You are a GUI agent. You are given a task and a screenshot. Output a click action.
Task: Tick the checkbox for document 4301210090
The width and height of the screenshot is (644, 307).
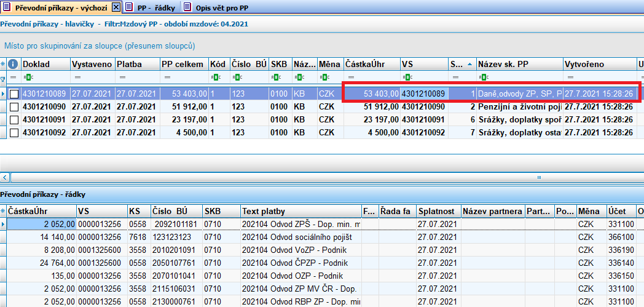click(14, 107)
